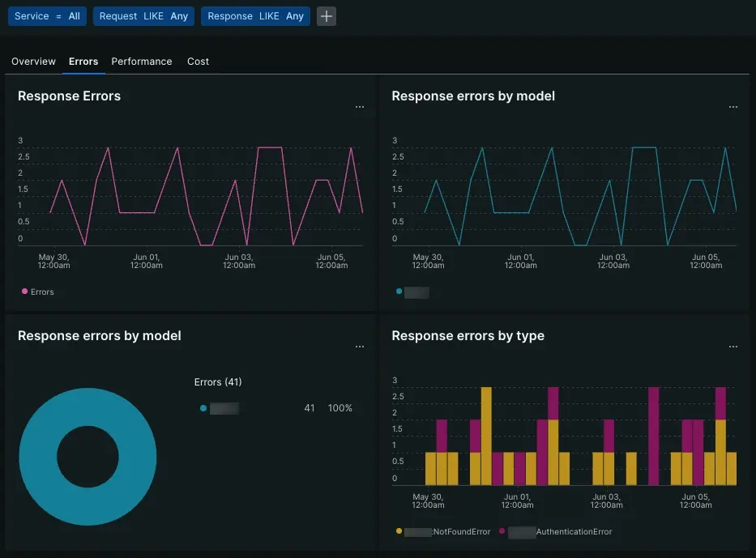
Task: Open donut chart Response errors by model options
Action: [360, 347]
